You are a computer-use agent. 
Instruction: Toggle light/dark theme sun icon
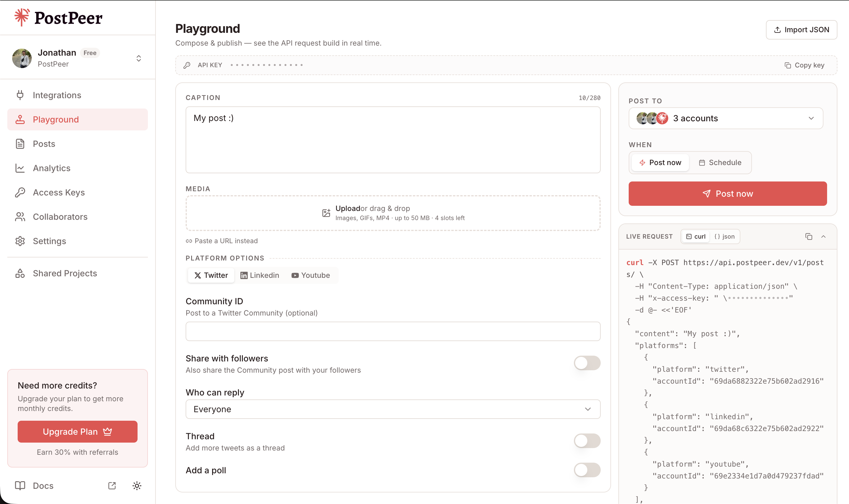(x=137, y=486)
